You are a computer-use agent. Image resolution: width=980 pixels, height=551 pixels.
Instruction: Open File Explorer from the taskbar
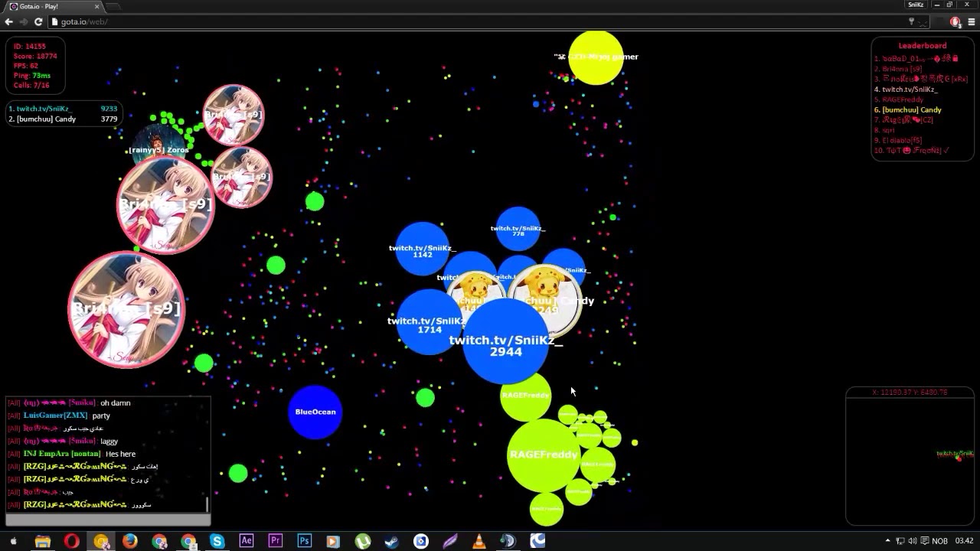[x=43, y=541]
